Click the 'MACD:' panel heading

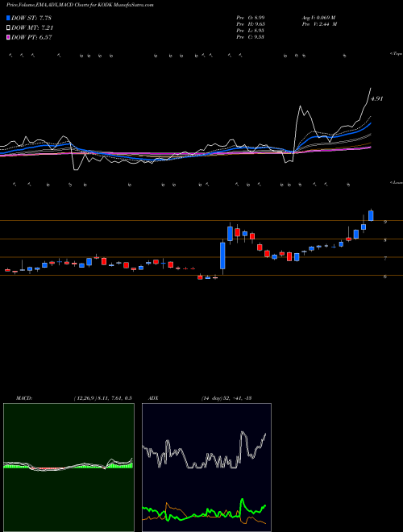tap(23, 398)
